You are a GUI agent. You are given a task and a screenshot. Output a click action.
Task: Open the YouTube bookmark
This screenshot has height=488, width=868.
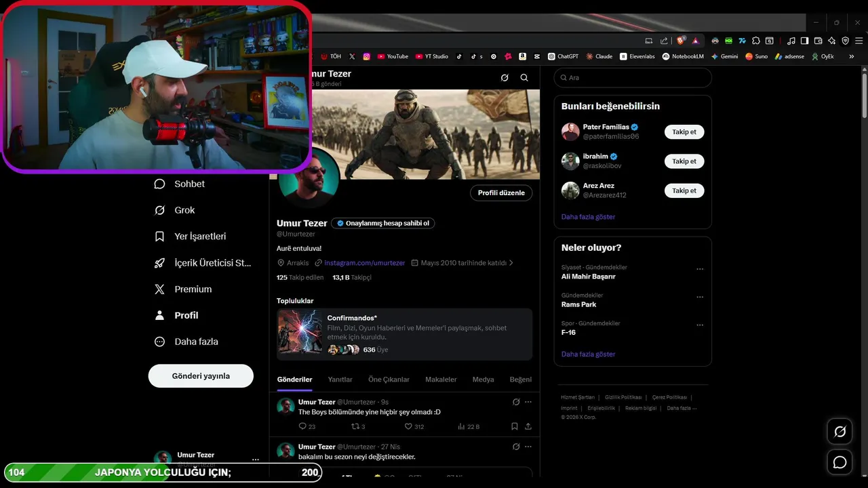[393, 56]
